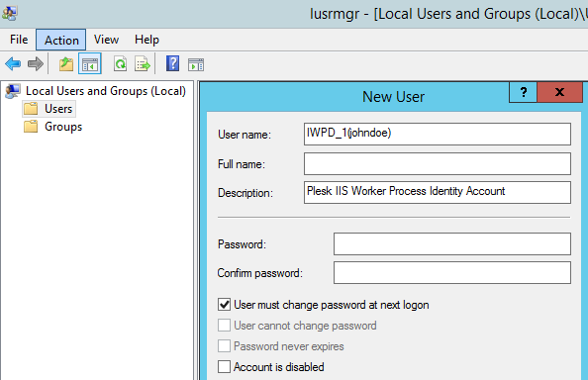Click the Export List toolbar icon
This screenshot has width=588, height=380.
click(x=143, y=64)
